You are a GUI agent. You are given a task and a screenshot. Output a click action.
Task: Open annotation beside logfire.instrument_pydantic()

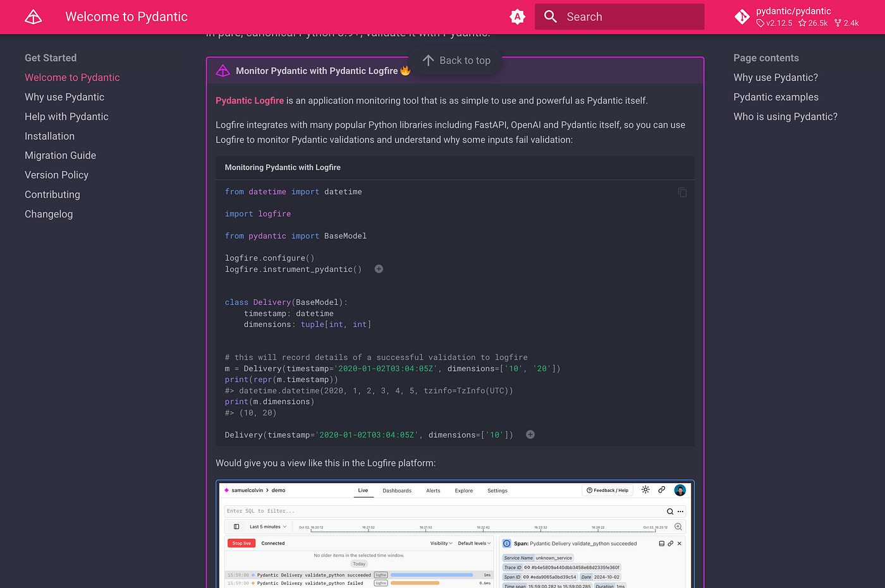[x=379, y=269]
